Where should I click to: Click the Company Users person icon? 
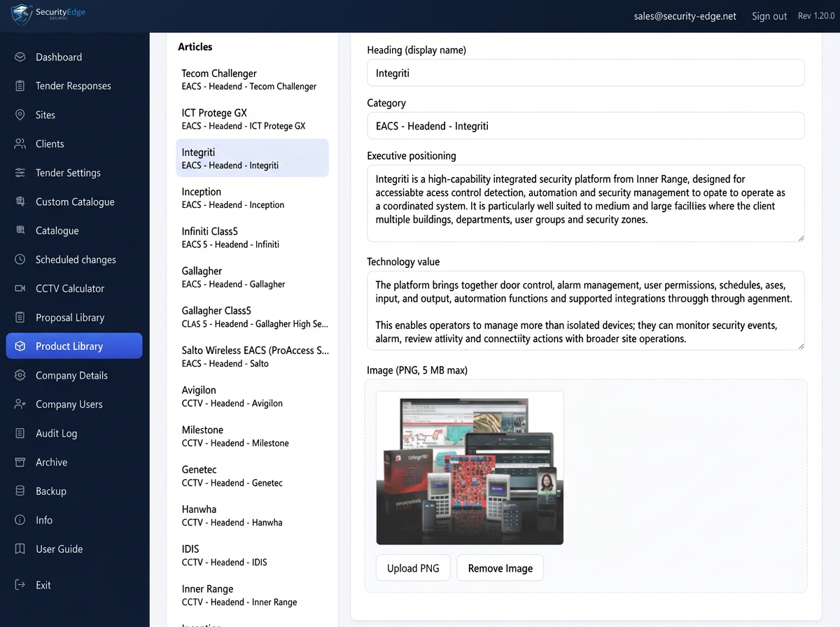[x=20, y=404]
